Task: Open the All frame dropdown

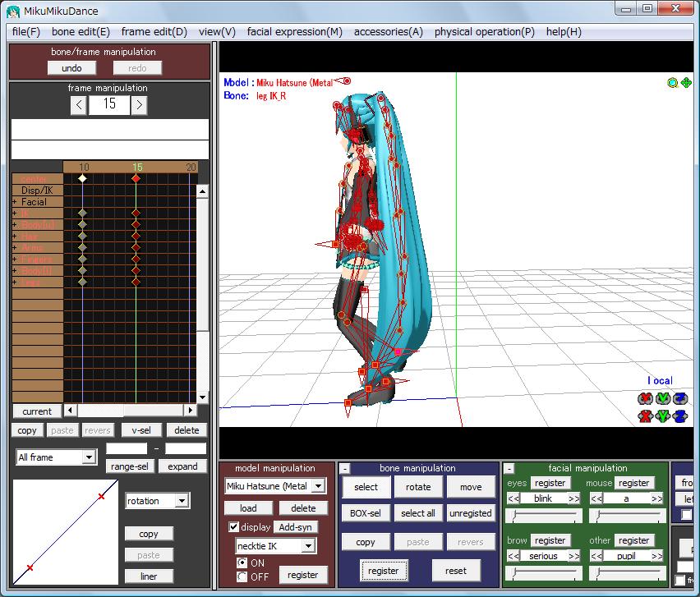Action: 89,457
